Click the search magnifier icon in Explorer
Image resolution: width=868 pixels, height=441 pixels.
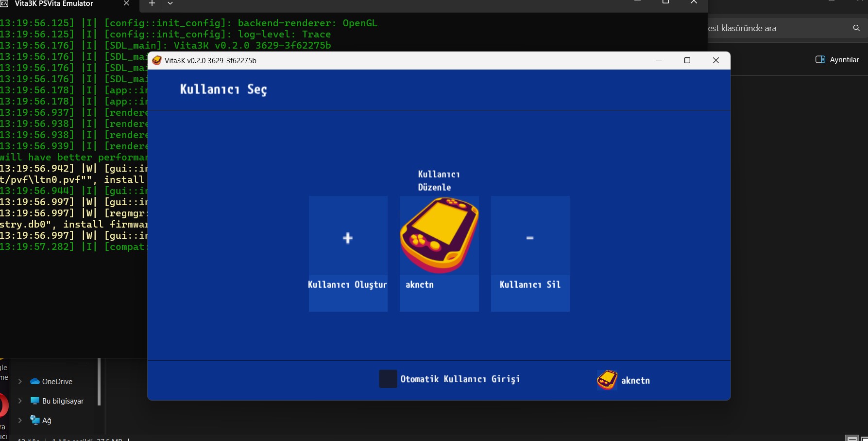pyautogui.click(x=856, y=28)
